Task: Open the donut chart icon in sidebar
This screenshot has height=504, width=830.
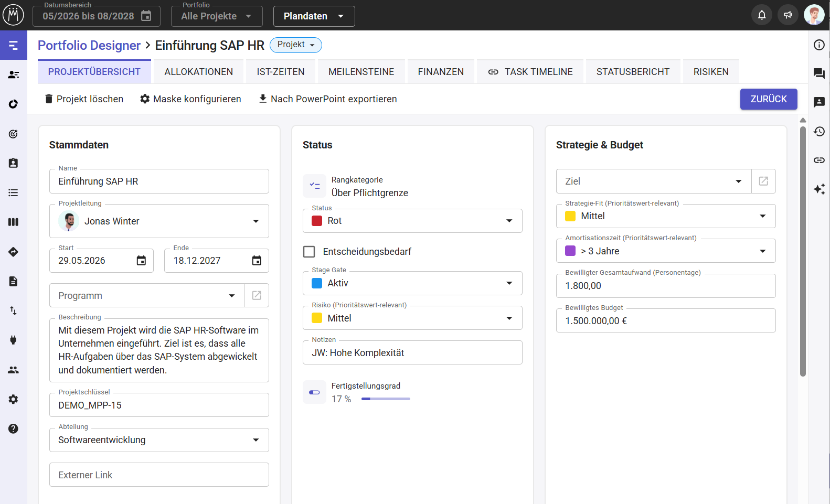Action: 14,104
